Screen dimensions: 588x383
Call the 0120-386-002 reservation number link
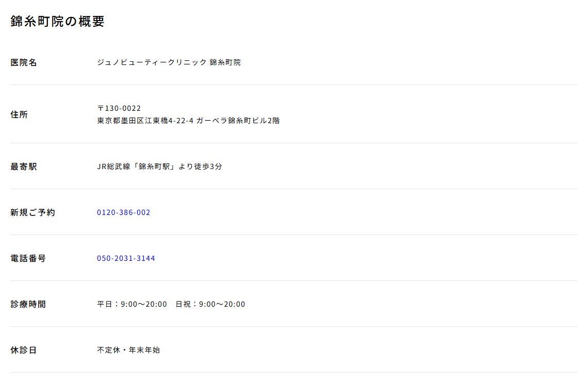123,212
